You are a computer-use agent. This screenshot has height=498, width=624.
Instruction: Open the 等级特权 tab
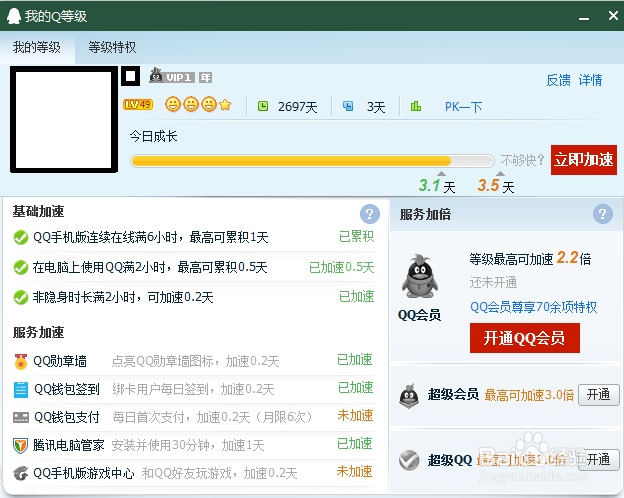coord(112,47)
